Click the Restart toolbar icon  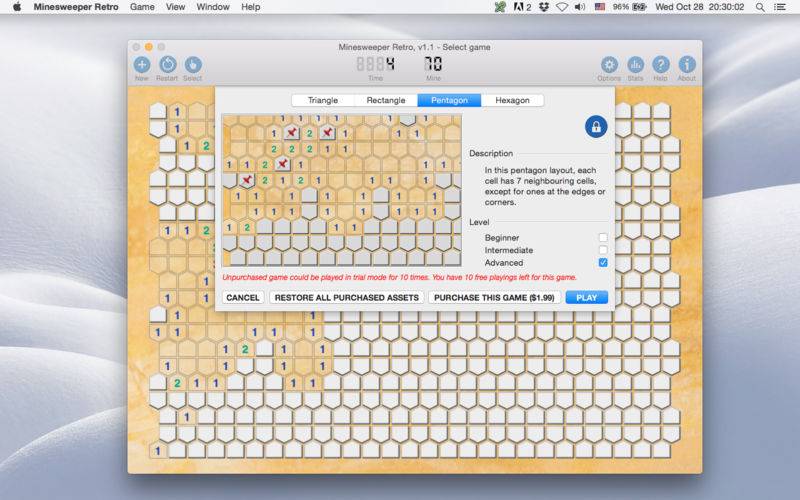(x=167, y=65)
